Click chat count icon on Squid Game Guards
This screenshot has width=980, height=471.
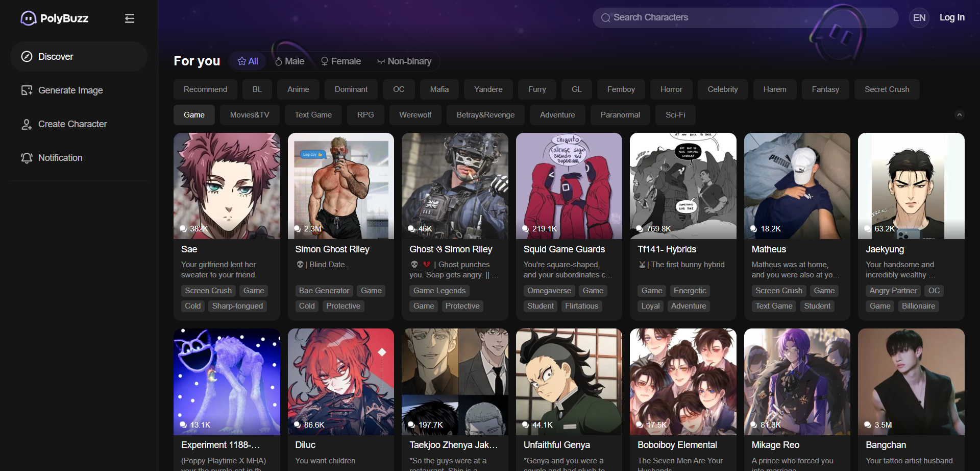[x=526, y=229]
